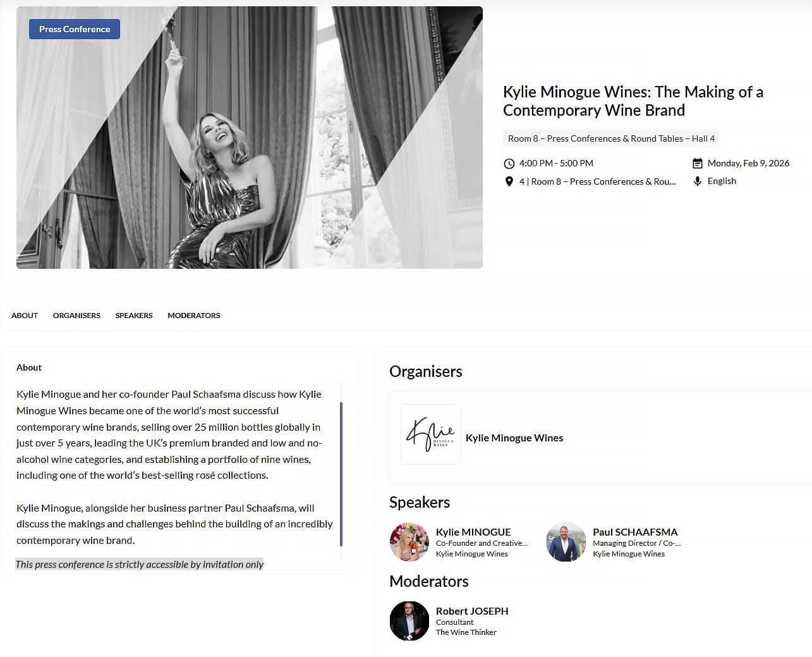Click Kylie Minogue's speaker avatar
This screenshot has width=812, height=657.
click(x=409, y=542)
